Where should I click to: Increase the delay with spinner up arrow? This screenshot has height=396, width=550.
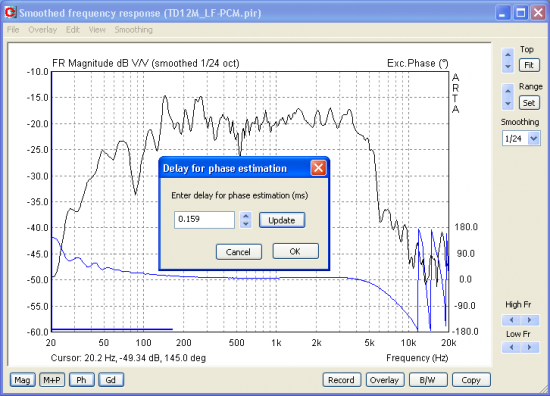point(246,216)
